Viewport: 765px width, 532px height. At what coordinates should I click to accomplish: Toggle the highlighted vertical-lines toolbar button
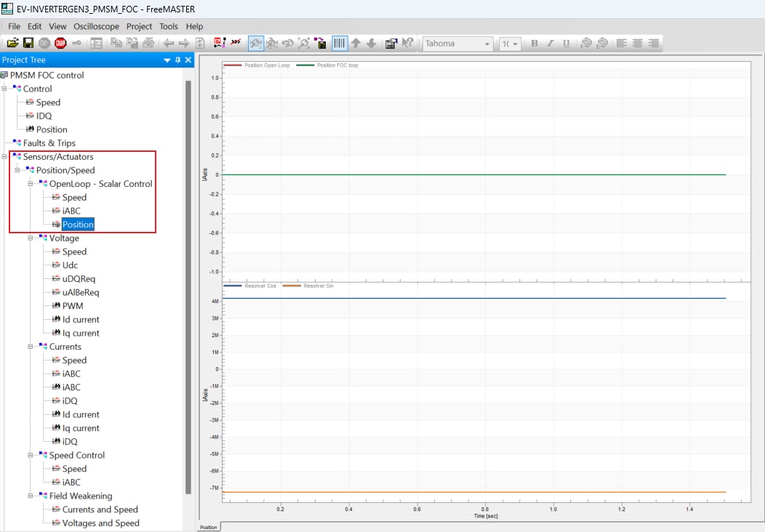coord(340,44)
